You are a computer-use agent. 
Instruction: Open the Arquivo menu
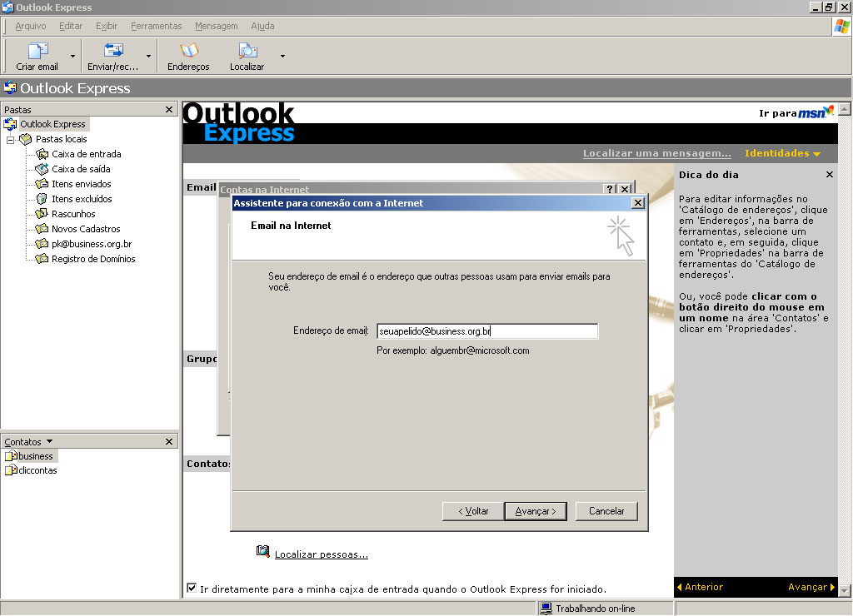(x=31, y=26)
